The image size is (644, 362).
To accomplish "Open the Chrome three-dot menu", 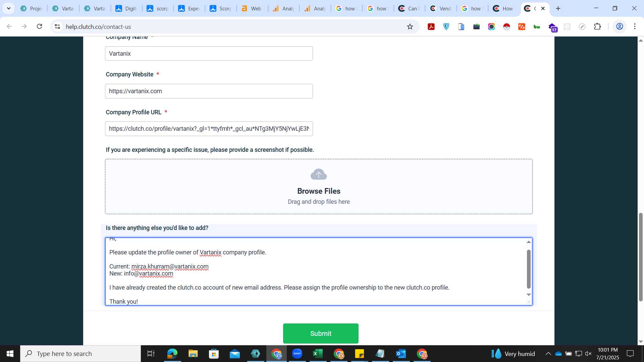I will (635, 26).
